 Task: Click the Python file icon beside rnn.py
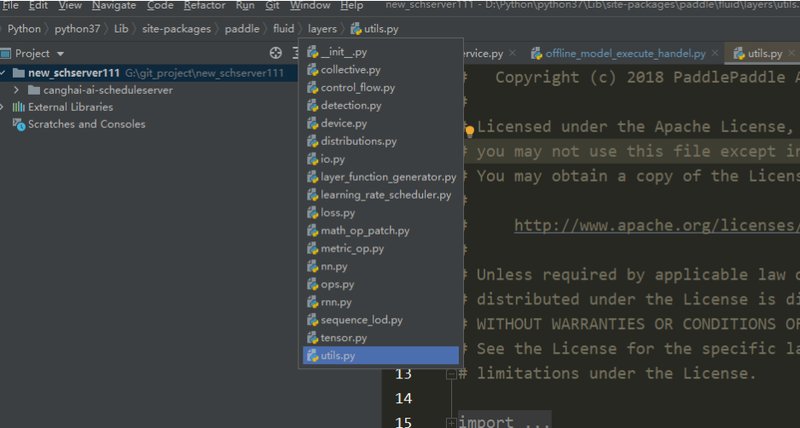313,302
